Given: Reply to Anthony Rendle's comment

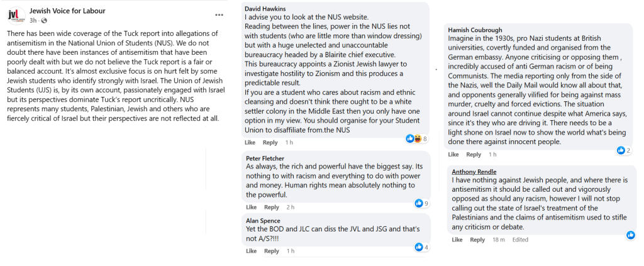Looking at the screenshot, I should click(477, 240).
